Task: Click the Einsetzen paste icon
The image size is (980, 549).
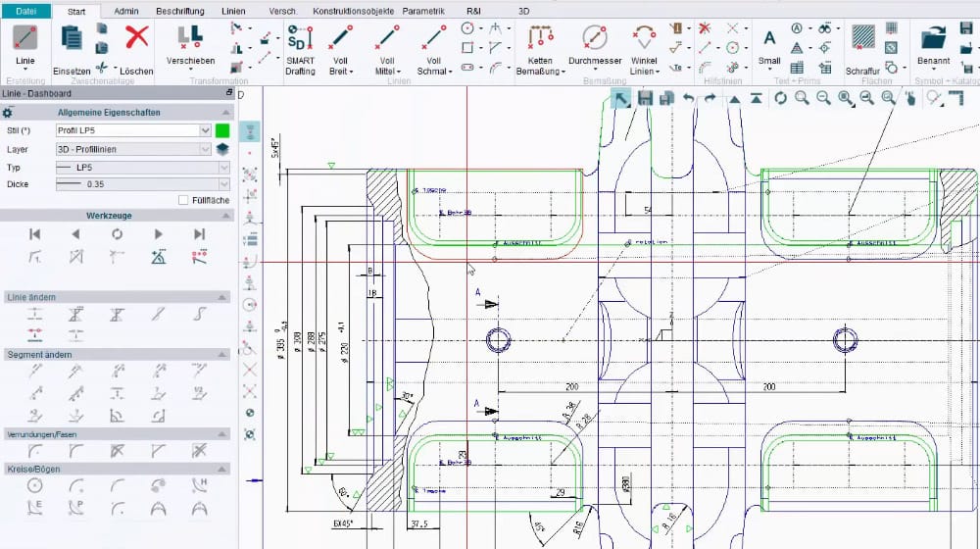Action: point(72,40)
